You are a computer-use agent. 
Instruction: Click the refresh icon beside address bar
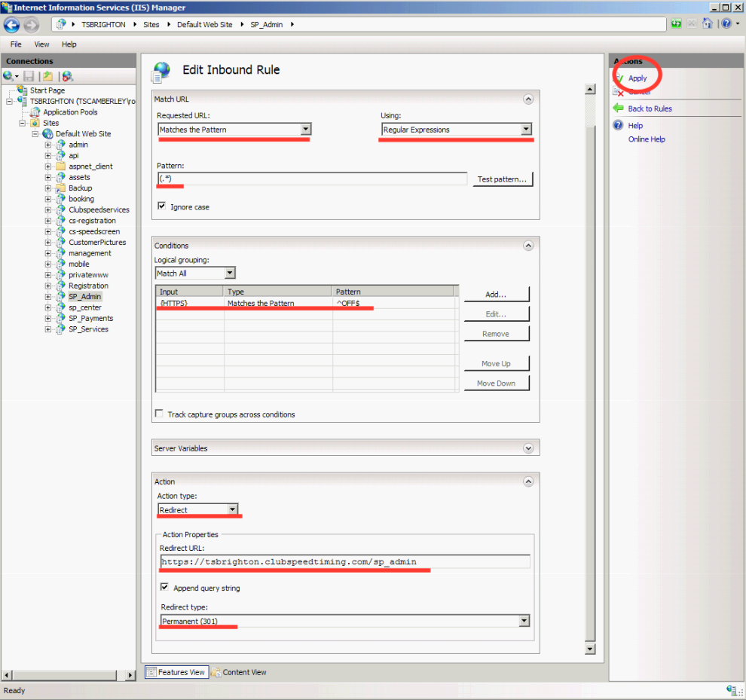[676, 24]
